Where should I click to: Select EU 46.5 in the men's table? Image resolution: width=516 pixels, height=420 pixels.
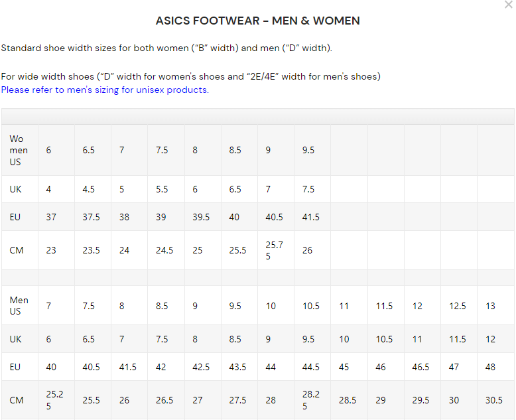click(420, 367)
